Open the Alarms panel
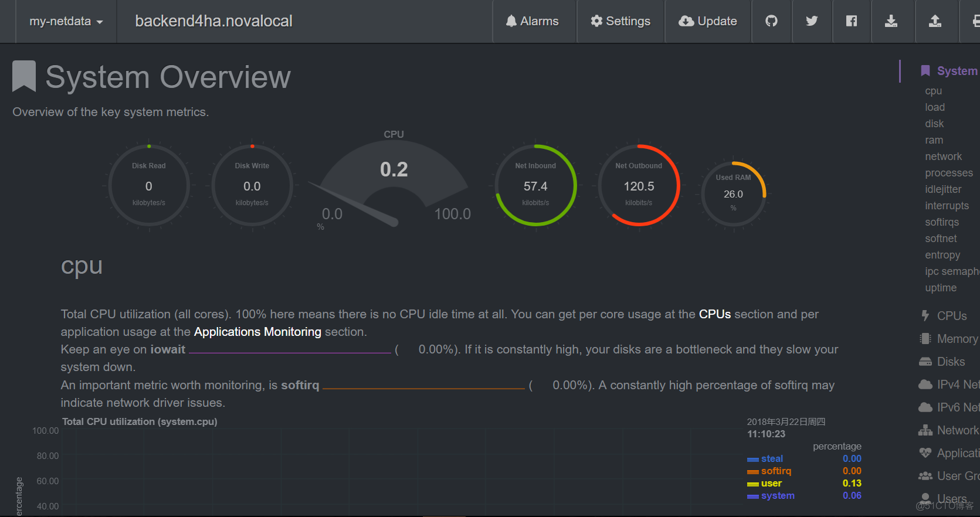This screenshot has height=517, width=980. coord(533,21)
